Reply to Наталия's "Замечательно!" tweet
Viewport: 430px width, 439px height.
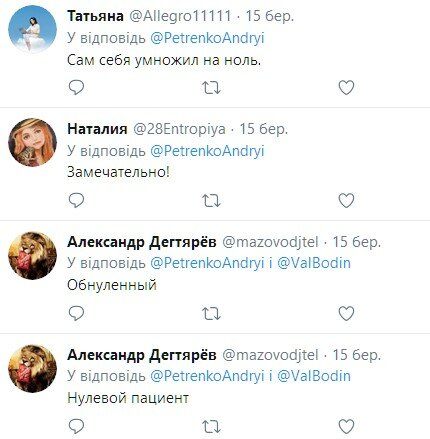[x=76, y=200]
